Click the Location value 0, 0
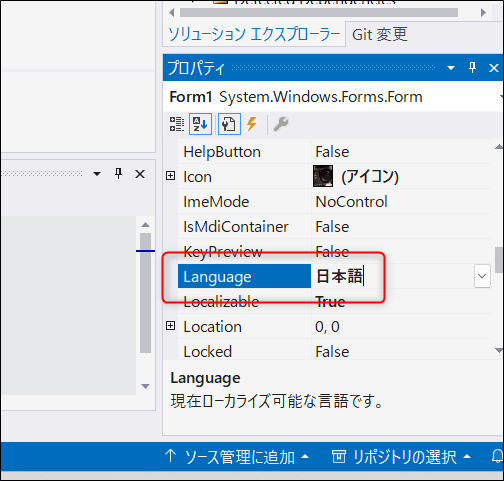The image size is (504, 481). (x=327, y=327)
